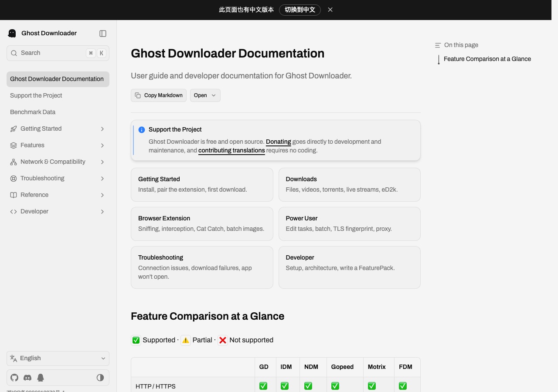Open the Downloads card
This screenshot has width=558, height=392.
tap(350, 185)
